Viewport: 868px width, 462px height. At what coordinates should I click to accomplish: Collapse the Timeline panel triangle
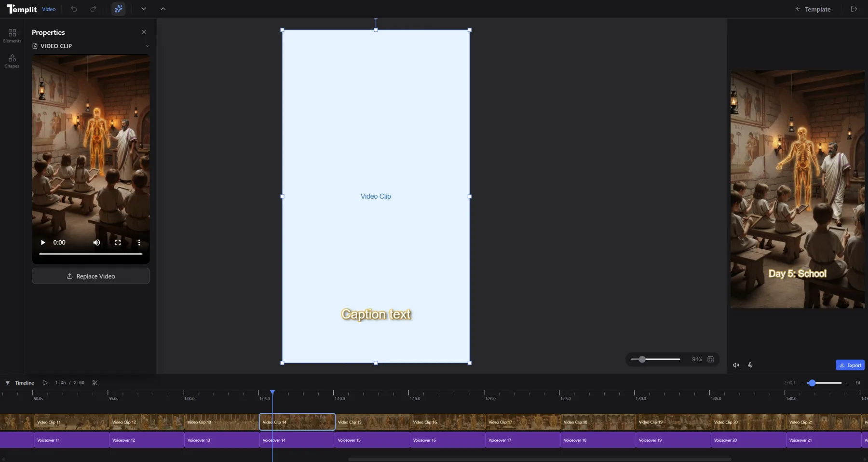tap(7, 383)
